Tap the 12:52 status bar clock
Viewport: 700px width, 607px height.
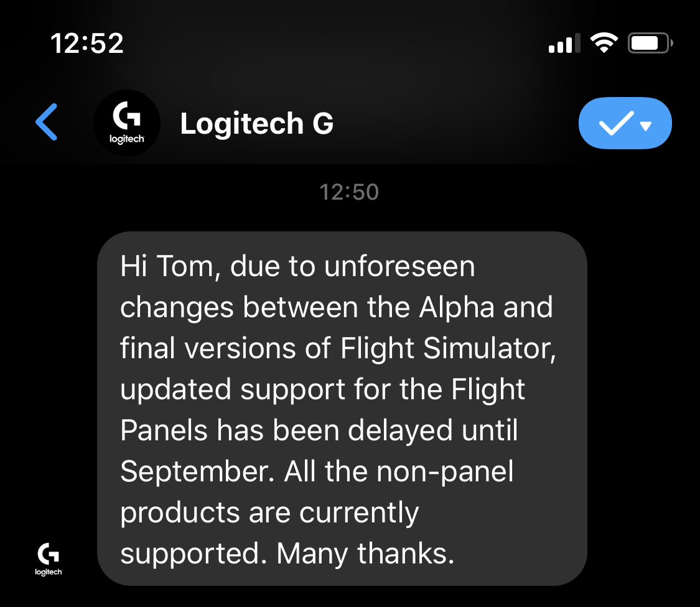87,43
